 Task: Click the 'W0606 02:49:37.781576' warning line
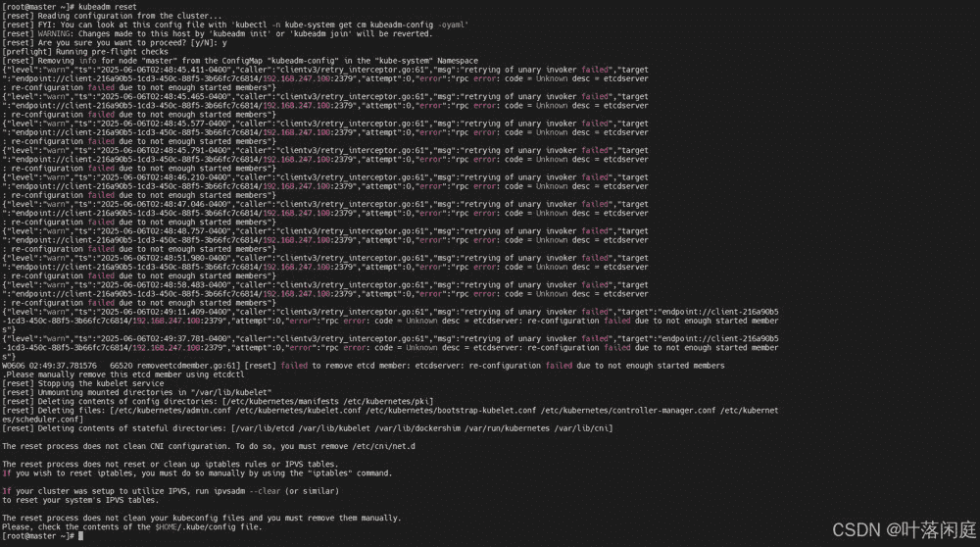[364, 366]
